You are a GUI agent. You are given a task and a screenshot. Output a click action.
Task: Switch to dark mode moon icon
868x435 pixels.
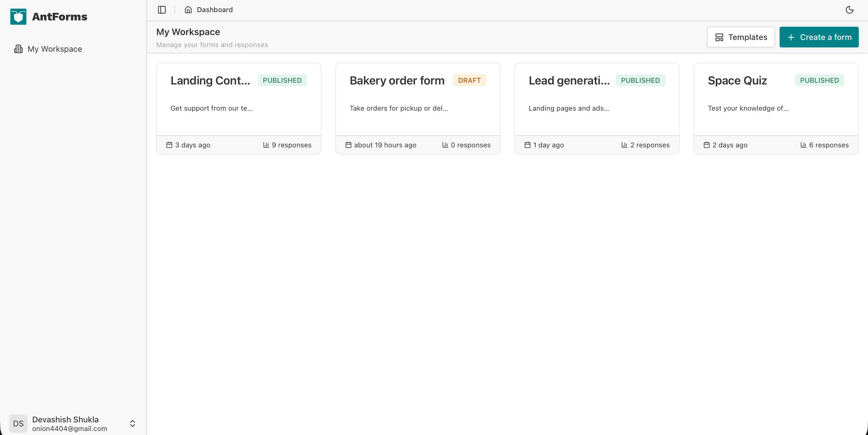coord(849,10)
